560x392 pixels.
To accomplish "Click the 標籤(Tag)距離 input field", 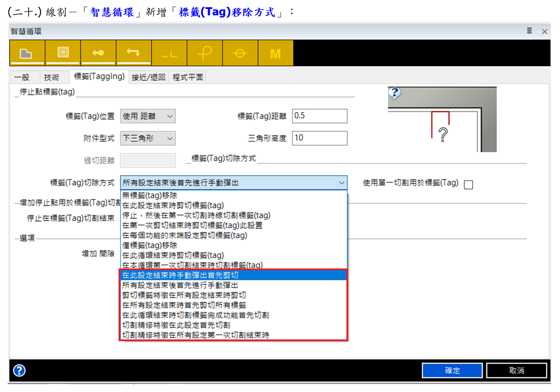I will pyautogui.click(x=319, y=116).
